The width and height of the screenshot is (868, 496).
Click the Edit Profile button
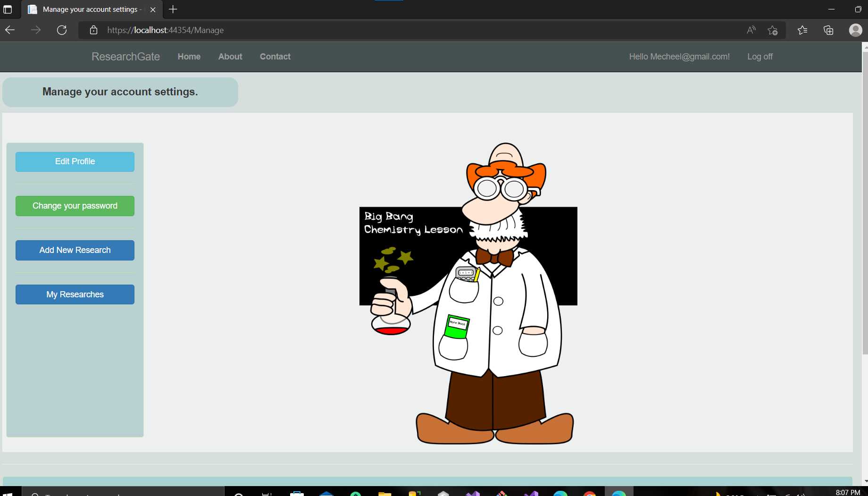tap(75, 161)
